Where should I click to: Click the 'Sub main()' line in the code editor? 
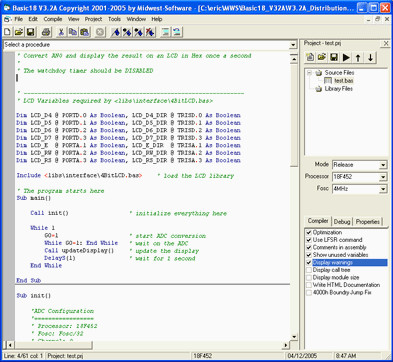point(34,198)
